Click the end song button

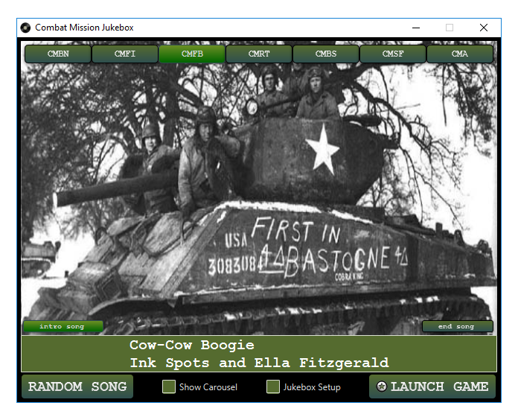[x=457, y=326]
